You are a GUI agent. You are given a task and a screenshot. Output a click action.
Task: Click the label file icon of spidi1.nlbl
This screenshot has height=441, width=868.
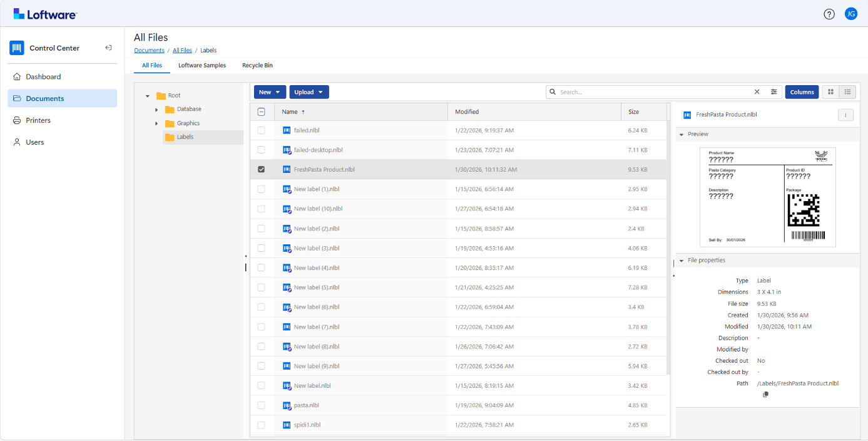287,425
